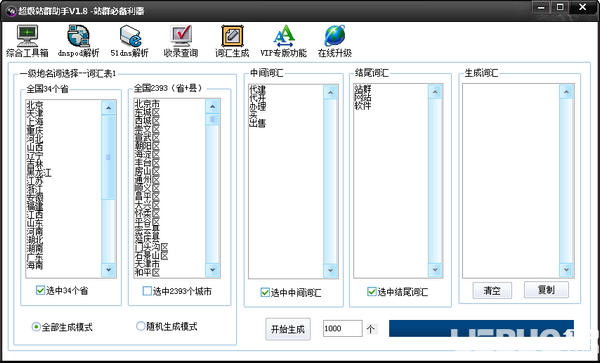Select 北京 in province list
Viewport: 600px width, 363px height.
pos(35,105)
